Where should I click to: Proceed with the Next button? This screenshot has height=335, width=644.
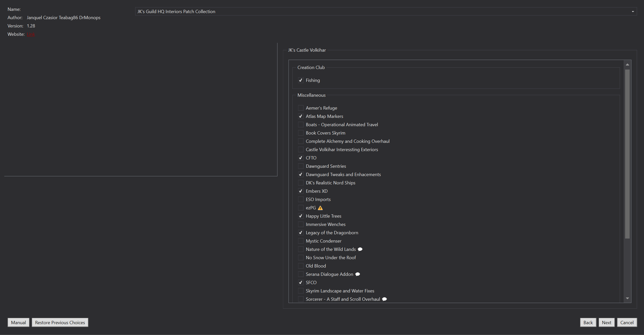(x=606, y=323)
